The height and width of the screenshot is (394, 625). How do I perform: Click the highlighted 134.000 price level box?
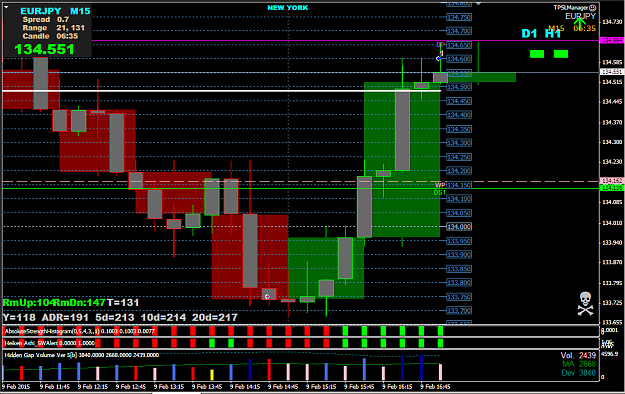point(459,227)
